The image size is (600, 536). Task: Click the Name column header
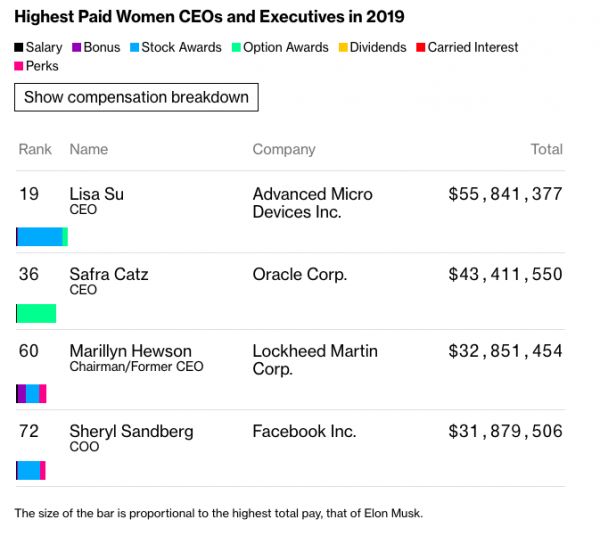[89, 150]
